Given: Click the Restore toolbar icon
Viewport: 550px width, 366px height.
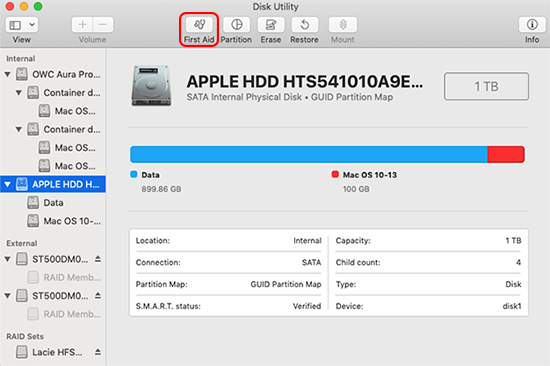Looking at the screenshot, I should point(304,25).
